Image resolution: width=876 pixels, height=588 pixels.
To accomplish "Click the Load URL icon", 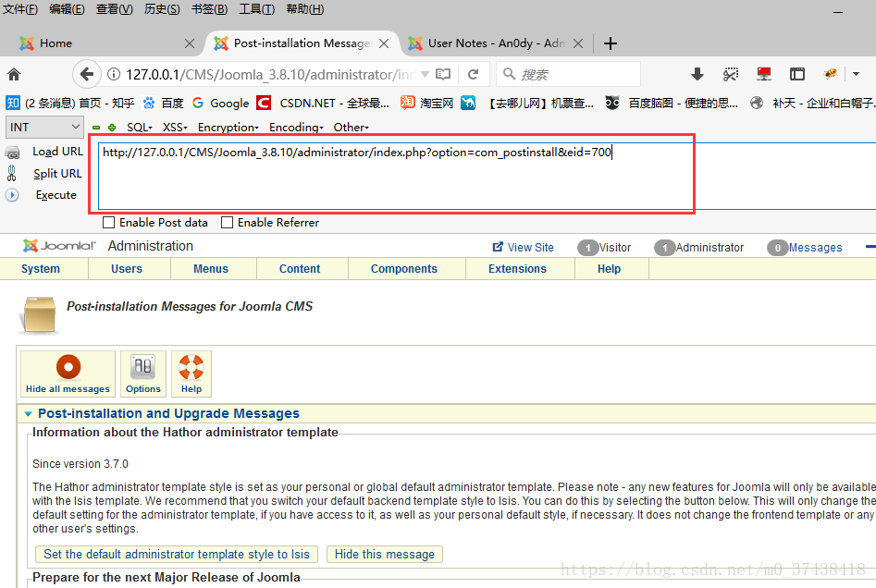I will coord(12,152).
